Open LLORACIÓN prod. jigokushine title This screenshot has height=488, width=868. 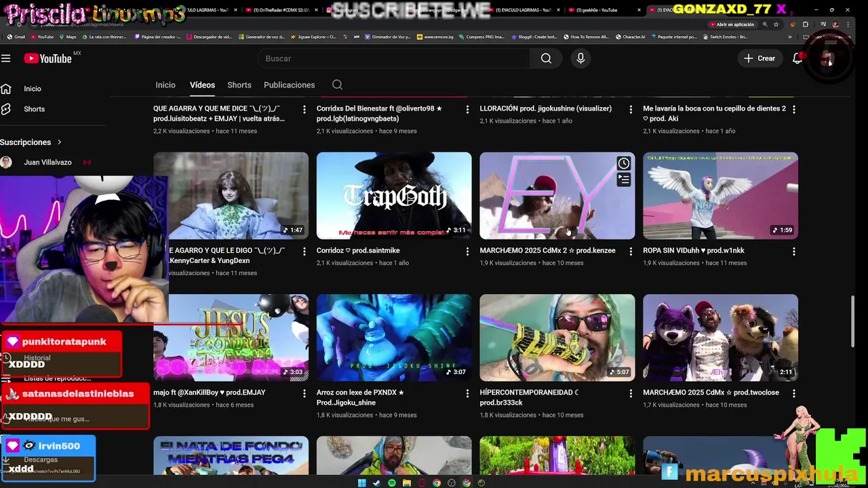tap(546, 108)
